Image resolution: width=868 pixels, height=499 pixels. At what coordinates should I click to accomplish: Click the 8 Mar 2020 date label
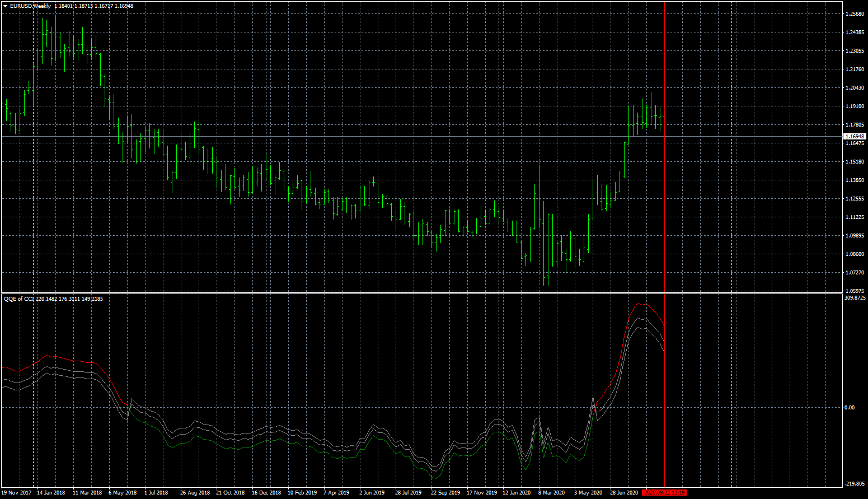pos(552,493)
